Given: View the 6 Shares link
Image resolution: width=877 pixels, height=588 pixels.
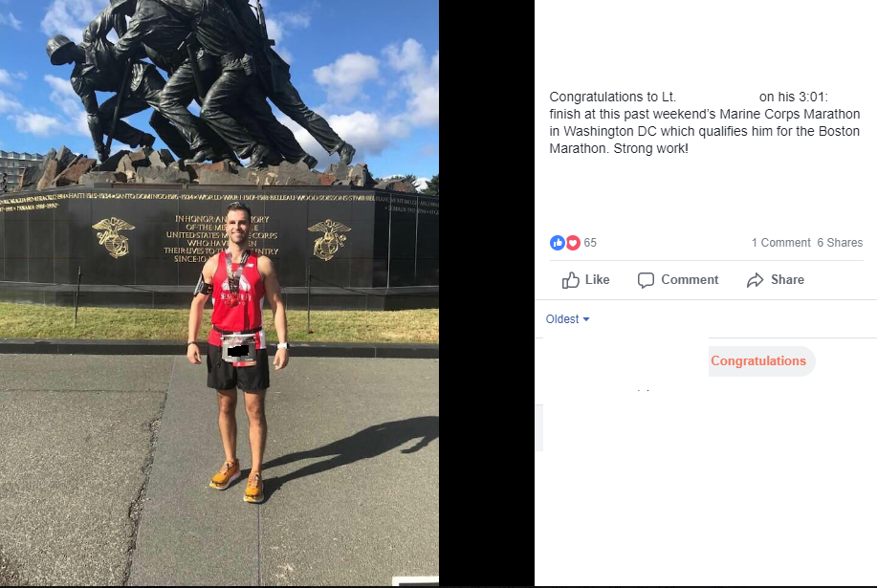Looking at the screenshot, I should [840, 243].
